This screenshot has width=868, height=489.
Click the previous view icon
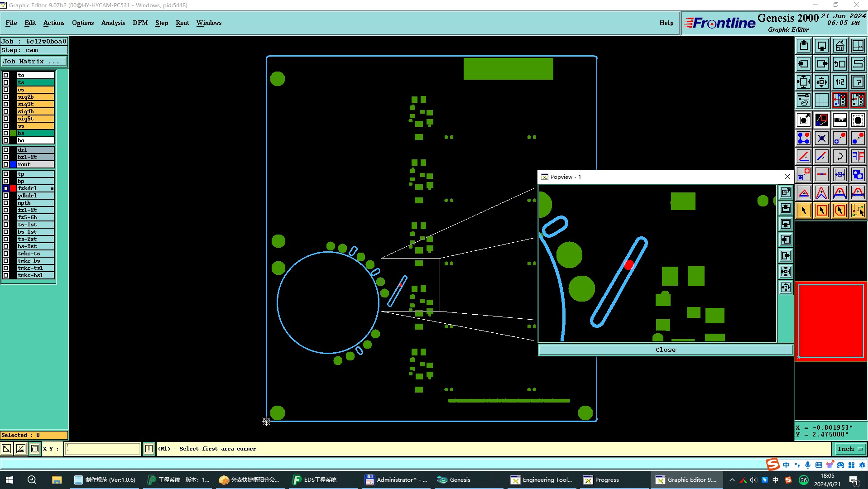click(839, 64)
